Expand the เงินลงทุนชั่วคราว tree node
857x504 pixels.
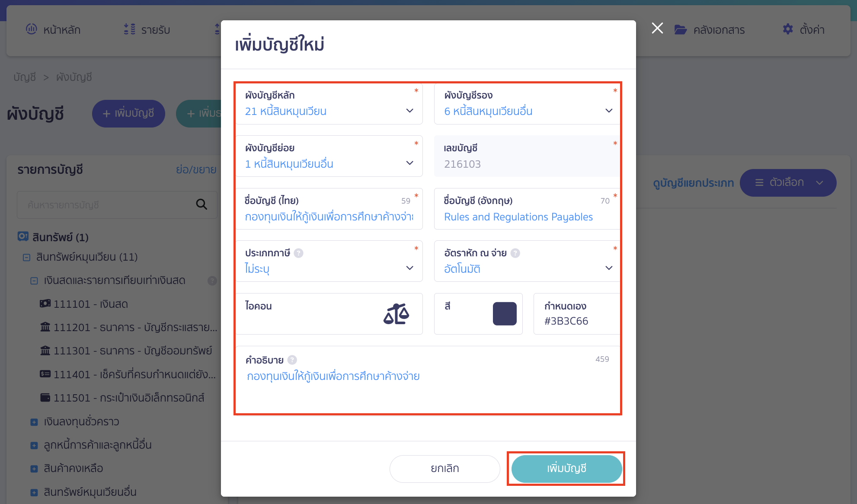coord(34,422)
